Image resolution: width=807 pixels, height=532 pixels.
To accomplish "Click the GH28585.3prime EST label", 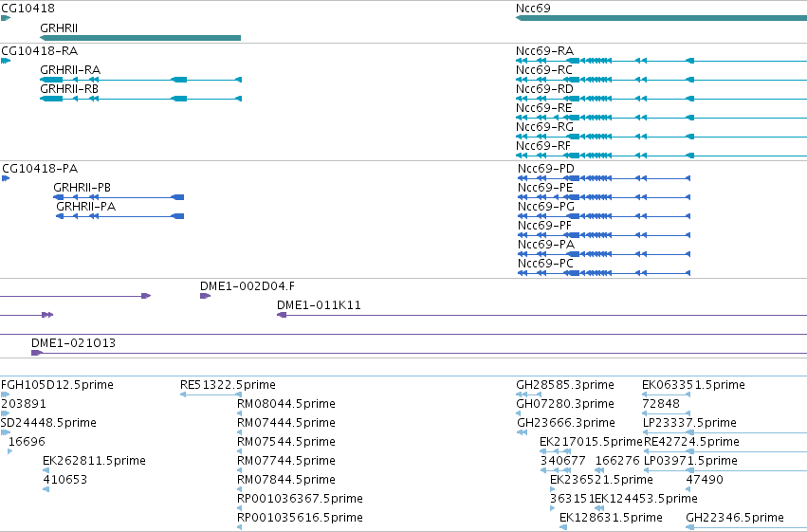I will coord(565,385).
